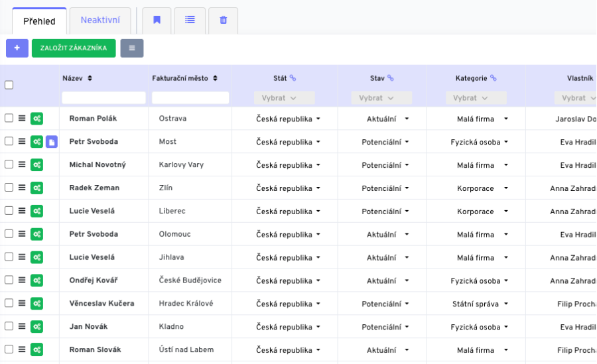The height and width of the screenshot is (364, 597).
Task: Toggle the select-all checkbox in header
Action: pos(9,85)
